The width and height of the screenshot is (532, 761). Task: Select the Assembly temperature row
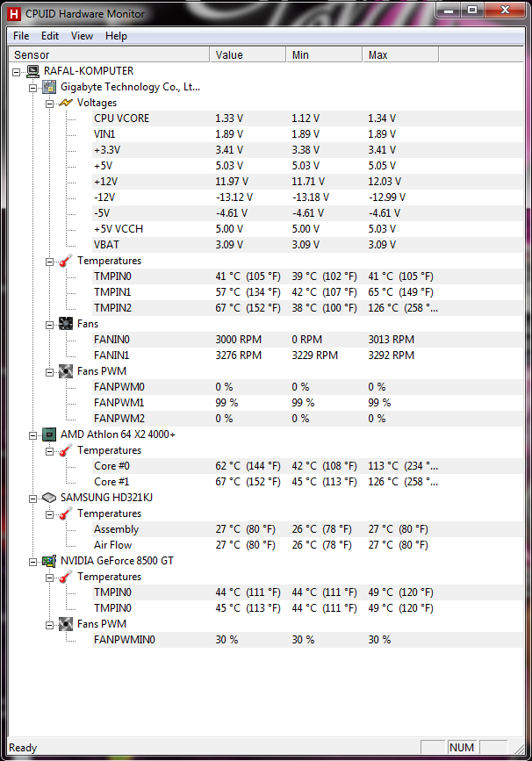click(x=308, y=529)
